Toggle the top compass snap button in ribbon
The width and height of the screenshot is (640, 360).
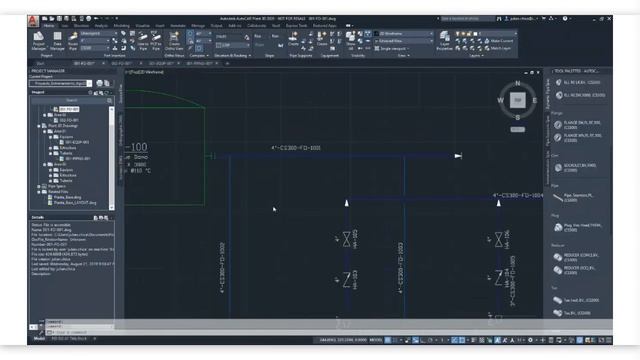190,33
